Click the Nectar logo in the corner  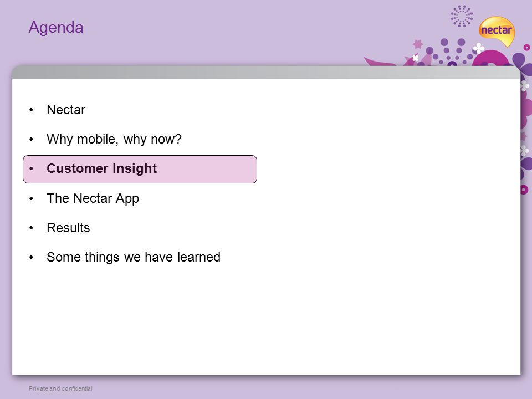click(497, 31)
